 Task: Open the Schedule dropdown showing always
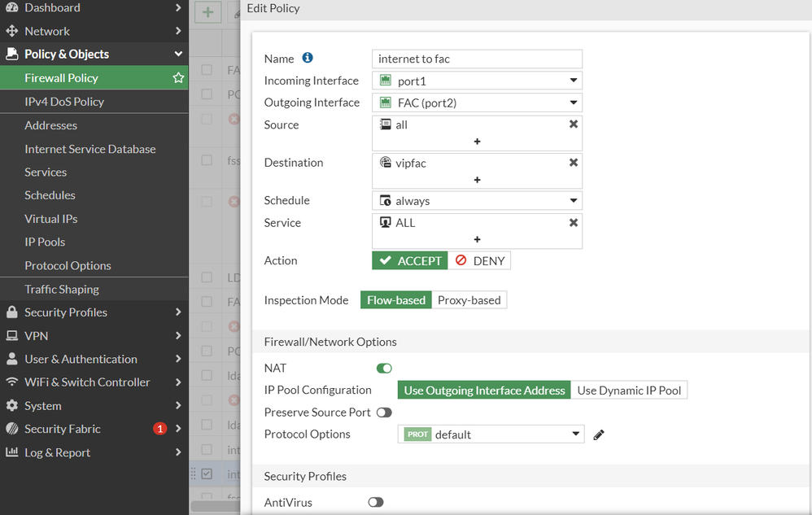point(477,201)
